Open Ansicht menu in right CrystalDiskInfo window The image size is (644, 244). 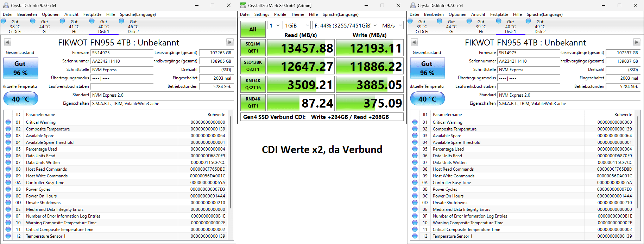(x=478, y=14)
